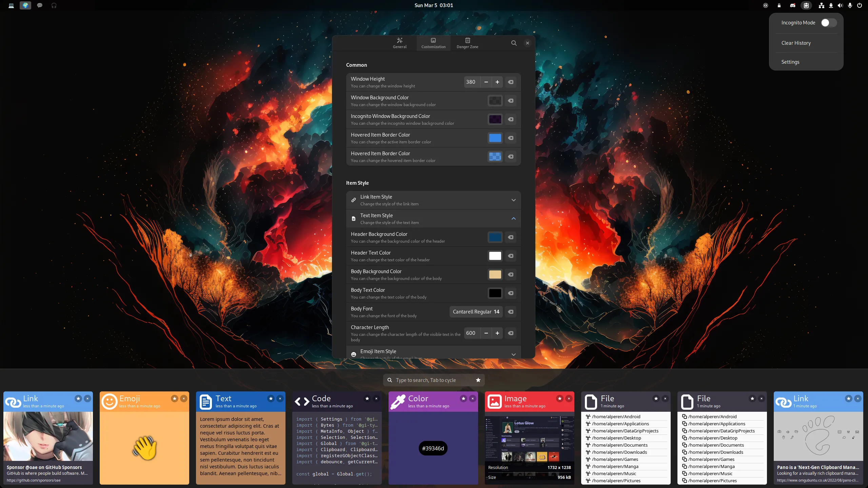The height and width of the screenshot is (488, 868).
Task: Collapse the Text Item Style section
Action: click(513, 219)
